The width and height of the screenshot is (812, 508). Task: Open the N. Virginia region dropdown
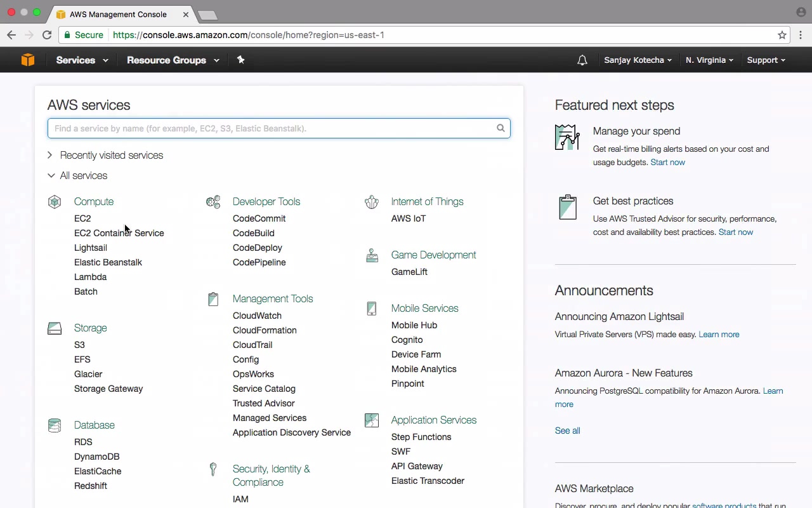click(709, 60)
